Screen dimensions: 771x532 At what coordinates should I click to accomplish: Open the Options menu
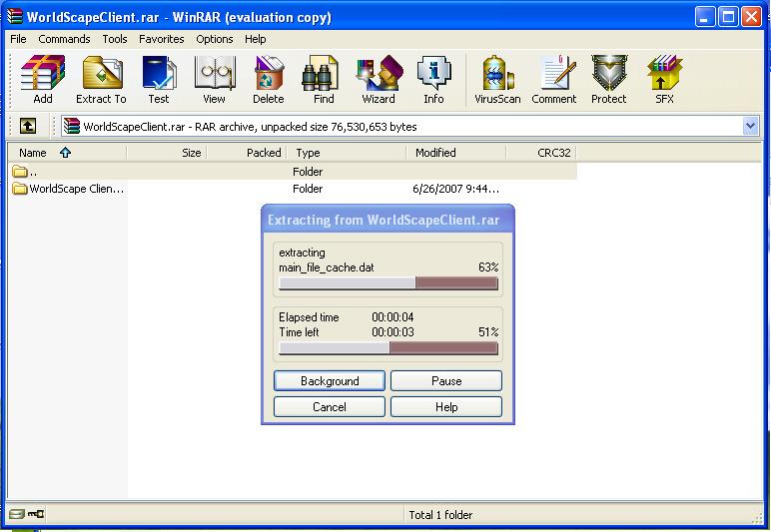pyautogui.click(x=215, y=39)
